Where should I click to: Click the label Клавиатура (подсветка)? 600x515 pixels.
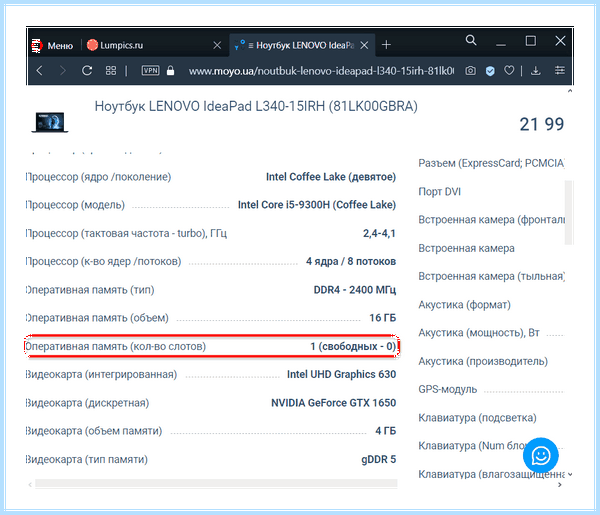[x=477, y=417]
